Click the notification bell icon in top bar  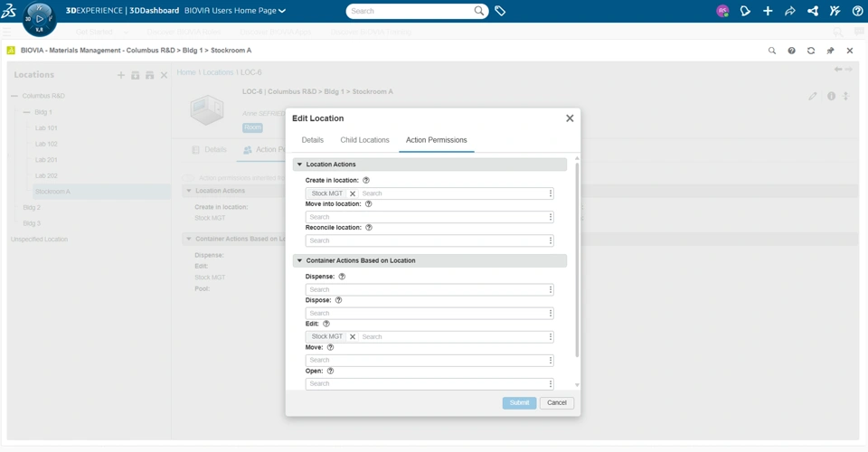[x=745, y=11]
